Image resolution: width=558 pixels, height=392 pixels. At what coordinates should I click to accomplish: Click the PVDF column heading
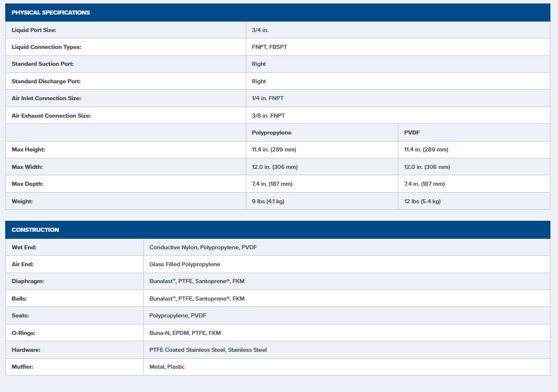pyautogui.click(x=412, y=133)
